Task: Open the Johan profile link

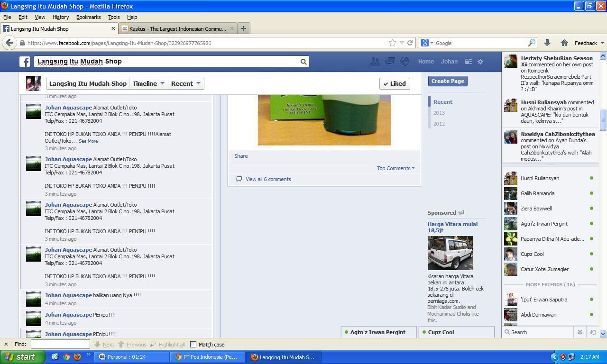Action: click(x=449, y=62)
